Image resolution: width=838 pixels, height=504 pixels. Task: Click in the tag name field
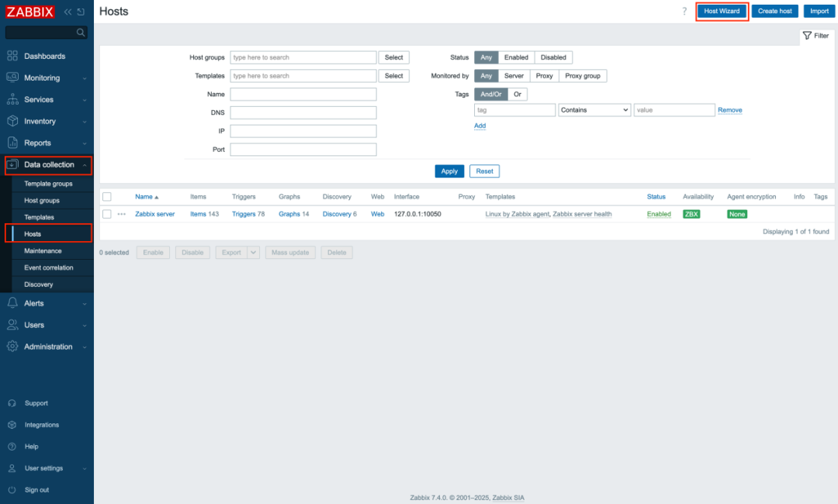point(514,110)
